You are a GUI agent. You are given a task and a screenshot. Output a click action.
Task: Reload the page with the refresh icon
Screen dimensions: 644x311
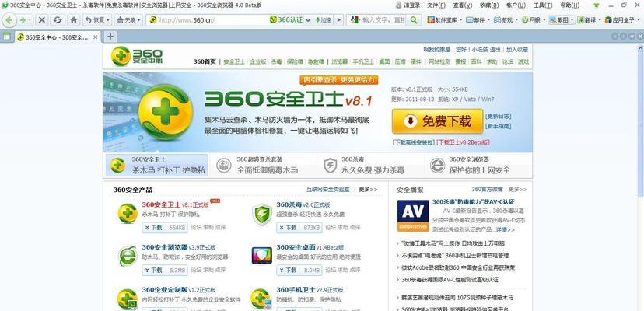pos(58,19)
